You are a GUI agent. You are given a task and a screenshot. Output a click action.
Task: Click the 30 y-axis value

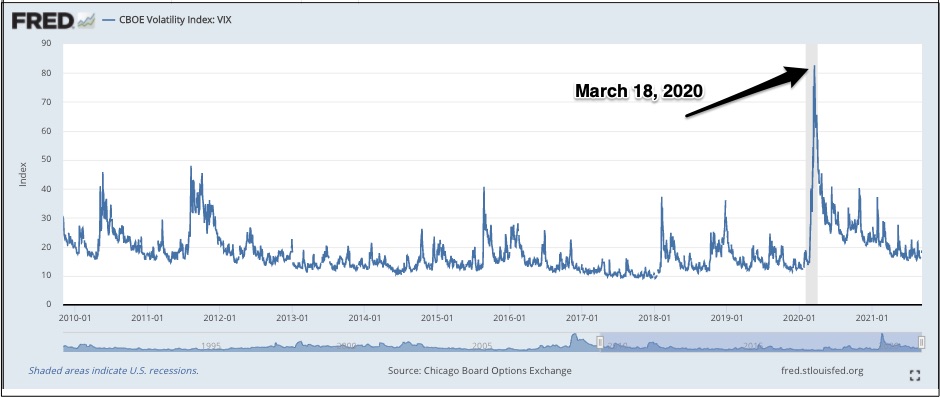[46, 218]
